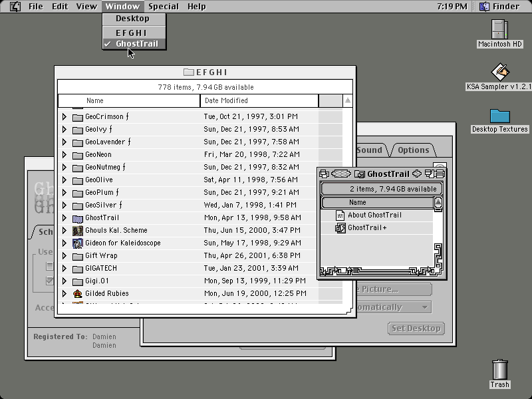Expand the GhostTrail row disclosure triangle
Viewport: 532px width, 399px height.
[x=64, y=218]
